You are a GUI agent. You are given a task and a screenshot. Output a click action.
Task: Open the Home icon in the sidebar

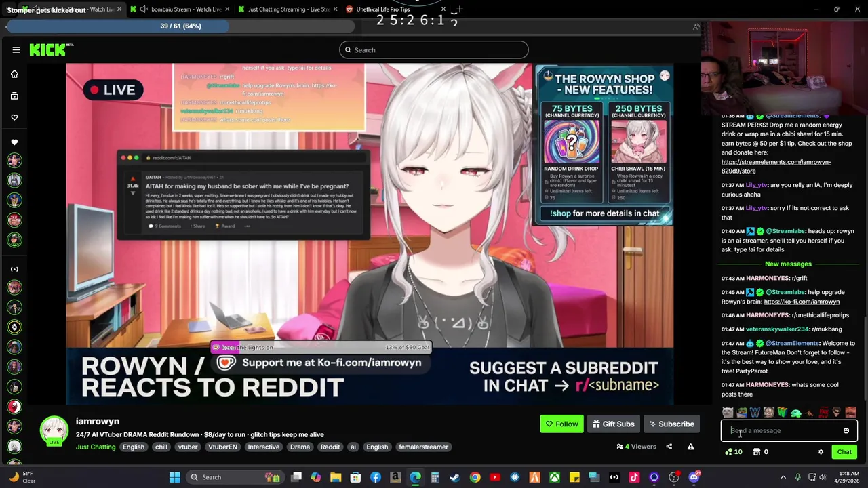[14, 74]
